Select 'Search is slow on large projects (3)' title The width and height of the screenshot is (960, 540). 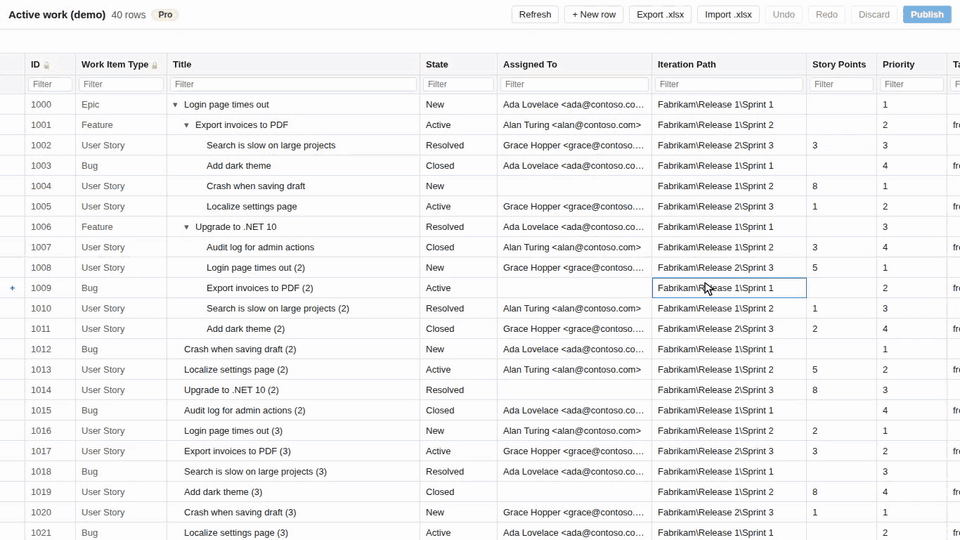pos(255,472)
